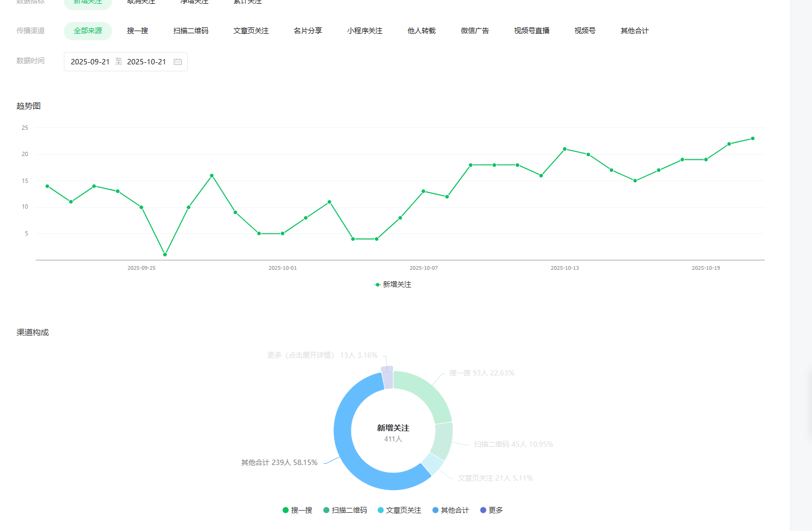
Task: Click the 微信广告 channel option
Action: (475, 31)
